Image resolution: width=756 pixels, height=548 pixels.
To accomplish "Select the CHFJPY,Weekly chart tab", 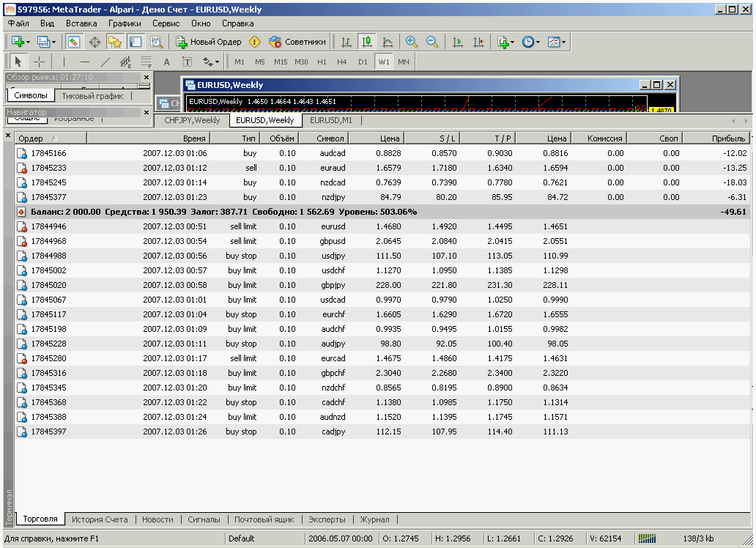I will tap(192, 120).
